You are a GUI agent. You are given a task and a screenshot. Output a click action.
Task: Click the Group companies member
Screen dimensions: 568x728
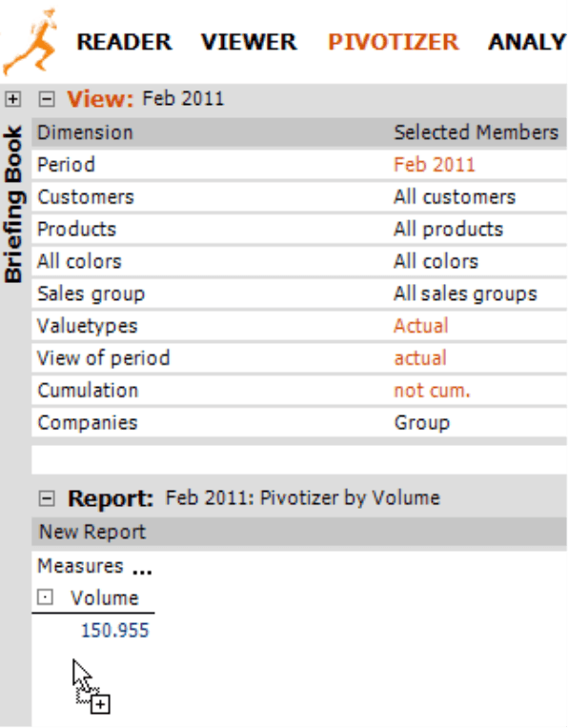(421, 423)
